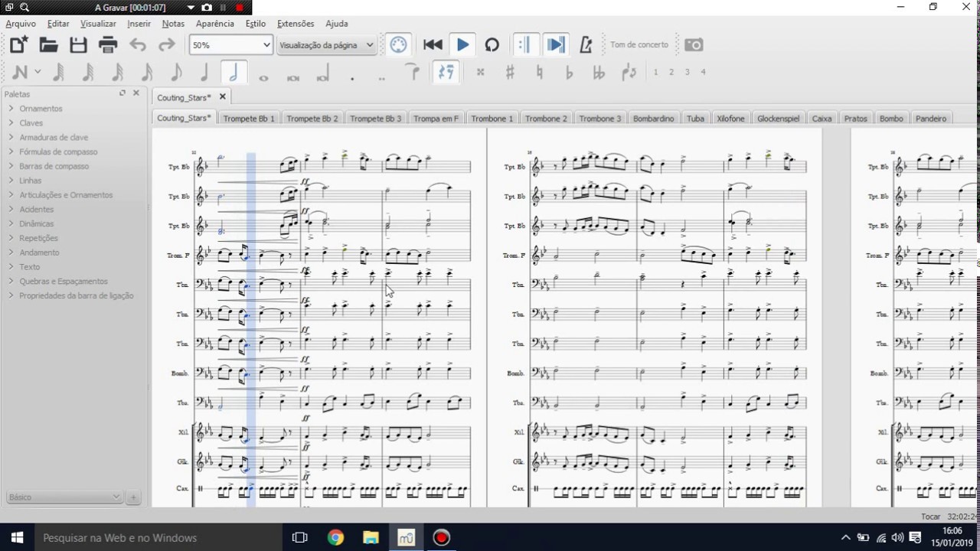Apply a natural accidental

(x=540, y=73)
